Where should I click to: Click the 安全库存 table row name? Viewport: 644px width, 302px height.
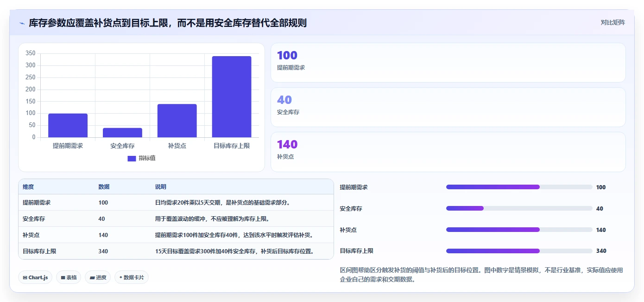(x=34, y=219)
